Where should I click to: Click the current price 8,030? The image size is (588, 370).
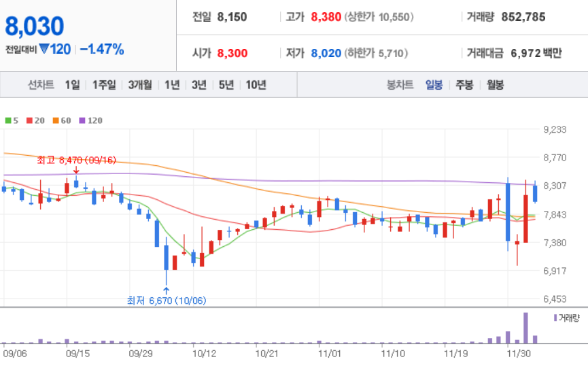[x=35, y=26]
